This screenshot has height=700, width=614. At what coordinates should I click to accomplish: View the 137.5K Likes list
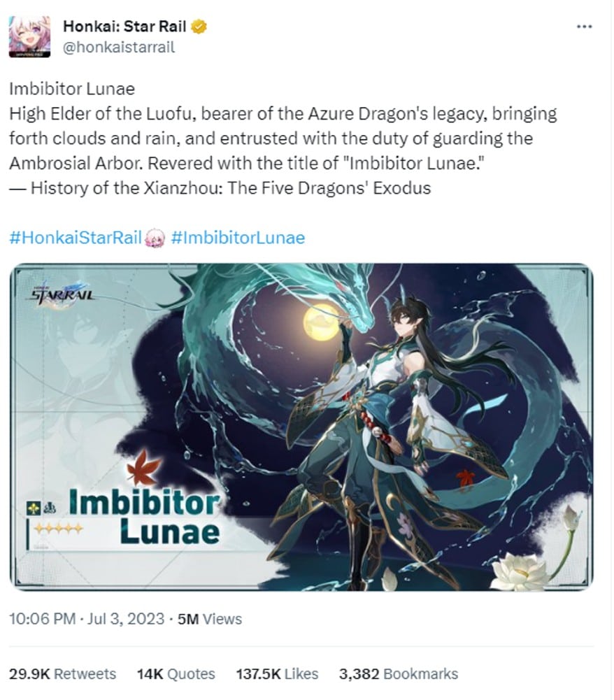coord(277,673)
